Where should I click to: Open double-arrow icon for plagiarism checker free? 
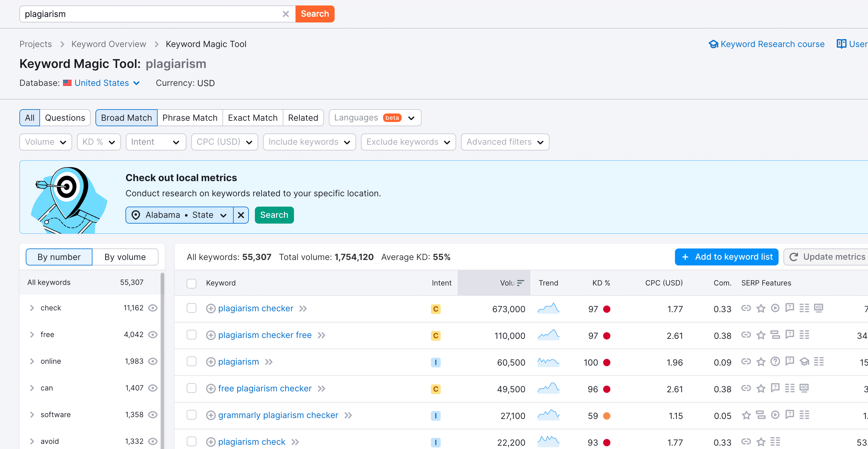tap(322, 335)
